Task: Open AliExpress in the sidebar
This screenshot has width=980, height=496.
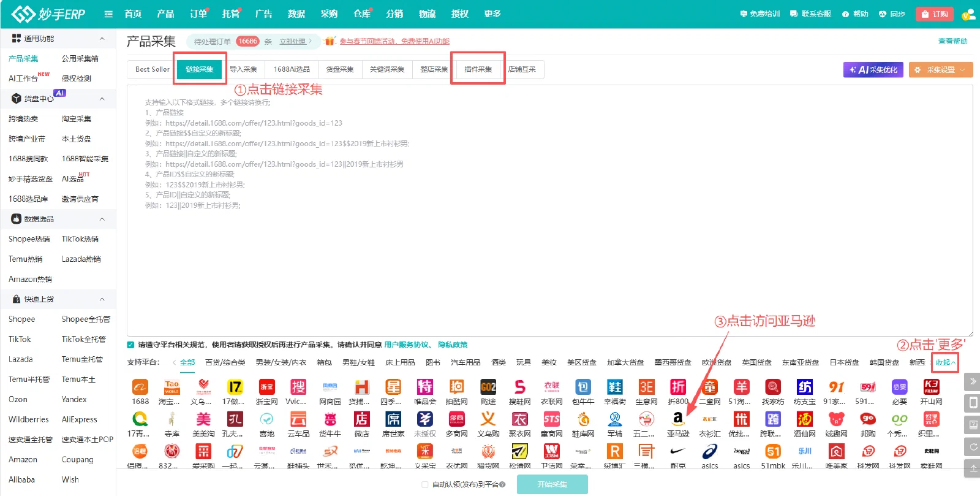Action: coord(80,419)
